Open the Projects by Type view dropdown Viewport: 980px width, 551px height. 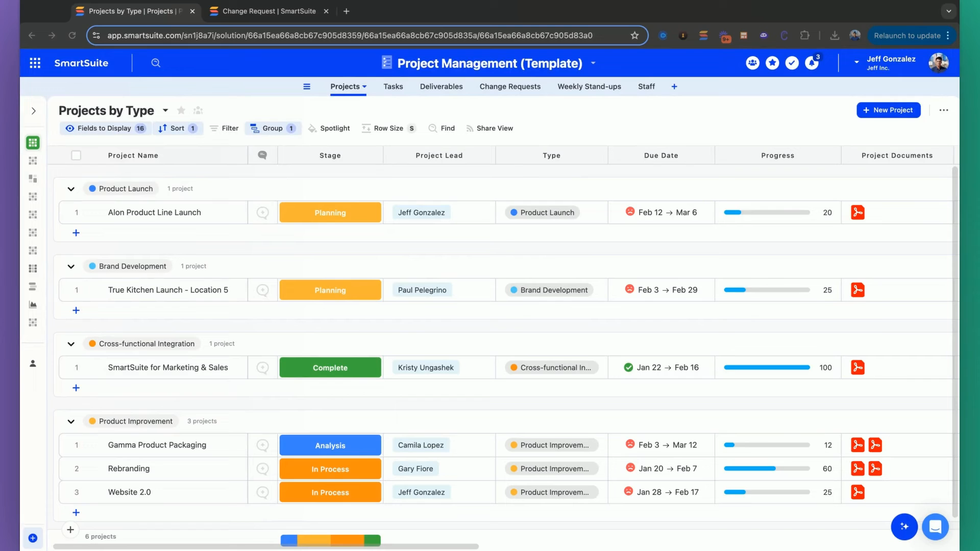165,111
